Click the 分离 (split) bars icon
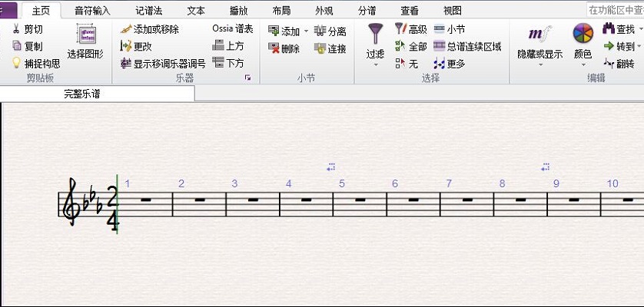 [320, 31]
